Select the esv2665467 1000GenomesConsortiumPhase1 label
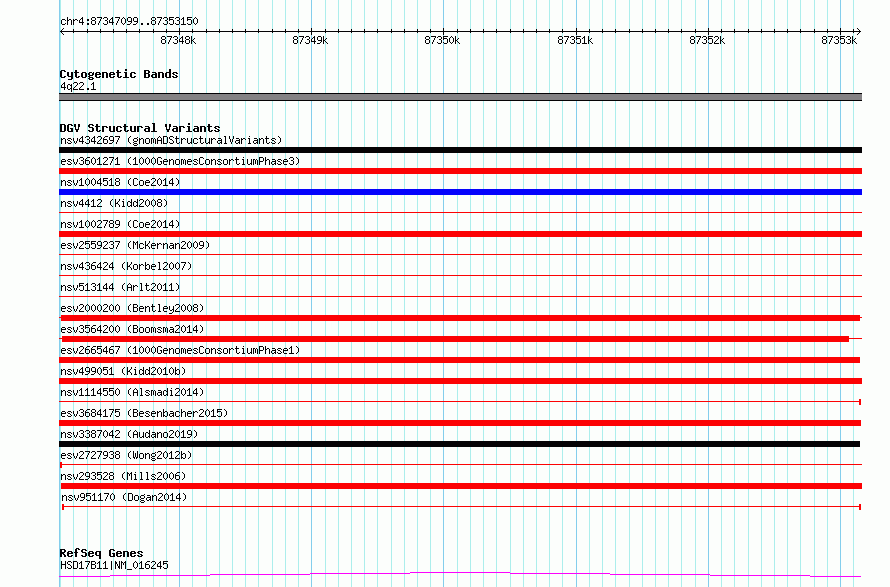Screen dimensions: 890x587 click(x=180, y=350)
